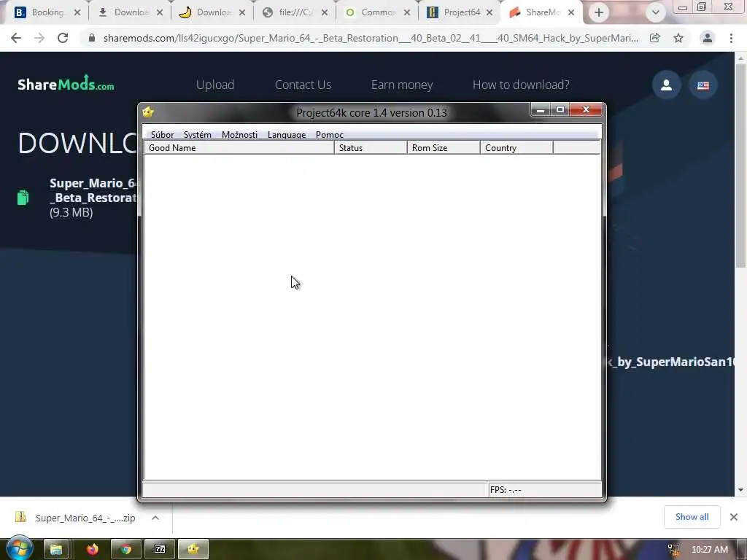Image resolution: width=747 pixels, height=560 pixels.
Task: Open the Možnosti menu in Project64k
Action: pyautogui.click(x=239, y=135)
